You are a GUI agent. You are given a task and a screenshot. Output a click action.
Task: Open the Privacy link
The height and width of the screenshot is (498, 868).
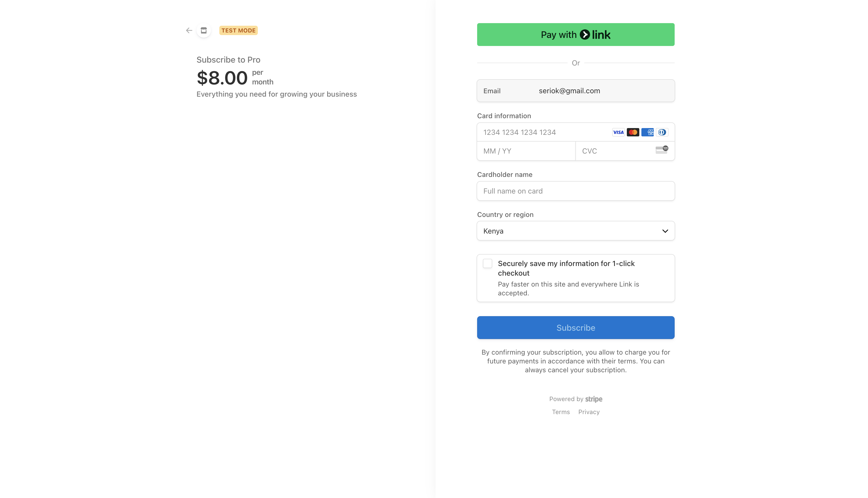(x=589, y=412)
